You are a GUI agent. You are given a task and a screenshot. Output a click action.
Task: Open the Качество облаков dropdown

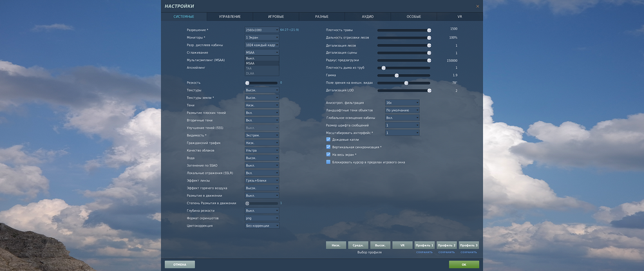[262, 150]
